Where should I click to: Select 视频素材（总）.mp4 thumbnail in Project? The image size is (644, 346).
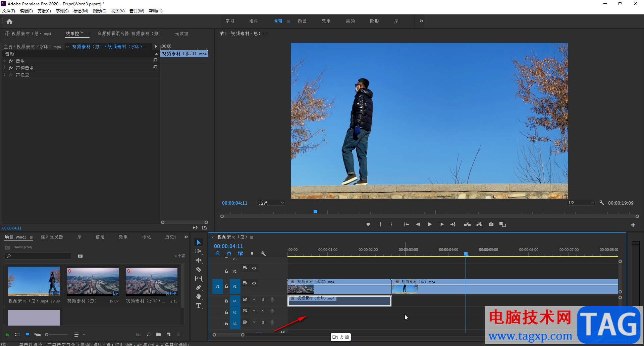click(34, 281)
